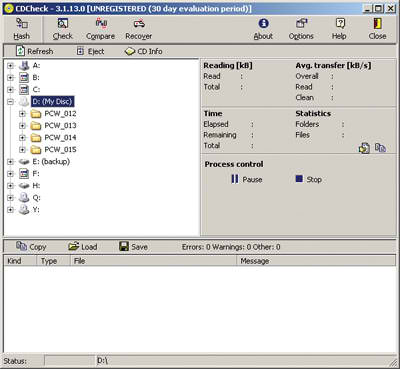Expand the Q: drive node

(10, 198)
